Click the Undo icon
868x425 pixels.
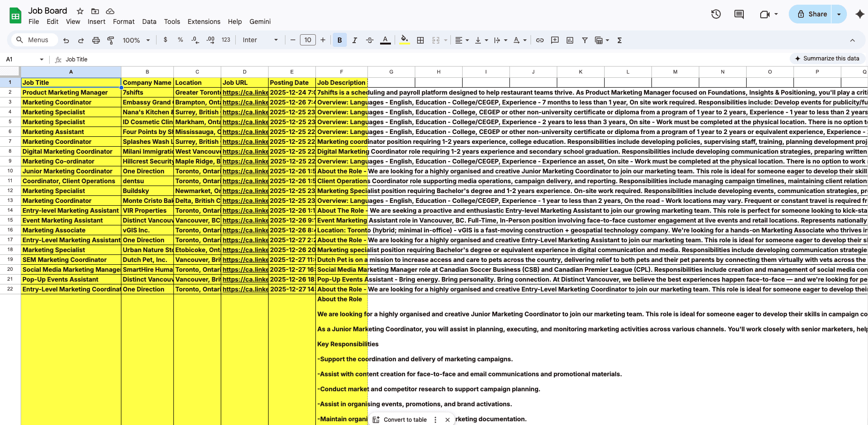click(x=66, y=40)
